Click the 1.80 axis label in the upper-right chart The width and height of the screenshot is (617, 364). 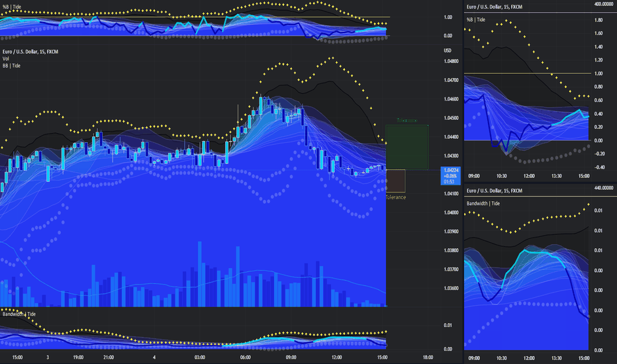tap(598, 20)
